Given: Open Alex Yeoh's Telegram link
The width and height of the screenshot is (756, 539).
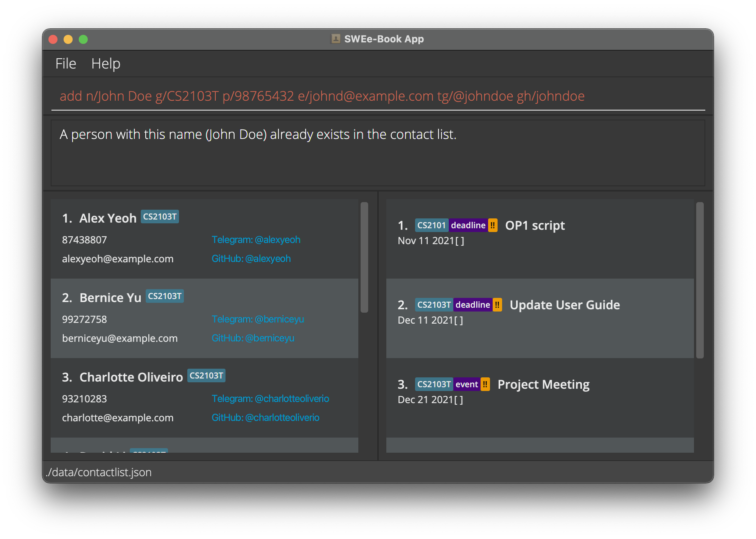Looking at the screenshot, I should (256, 240).
